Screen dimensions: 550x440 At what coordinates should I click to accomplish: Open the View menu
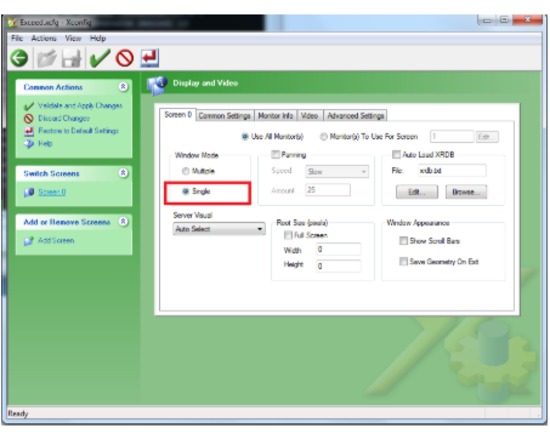click(73, 38)
